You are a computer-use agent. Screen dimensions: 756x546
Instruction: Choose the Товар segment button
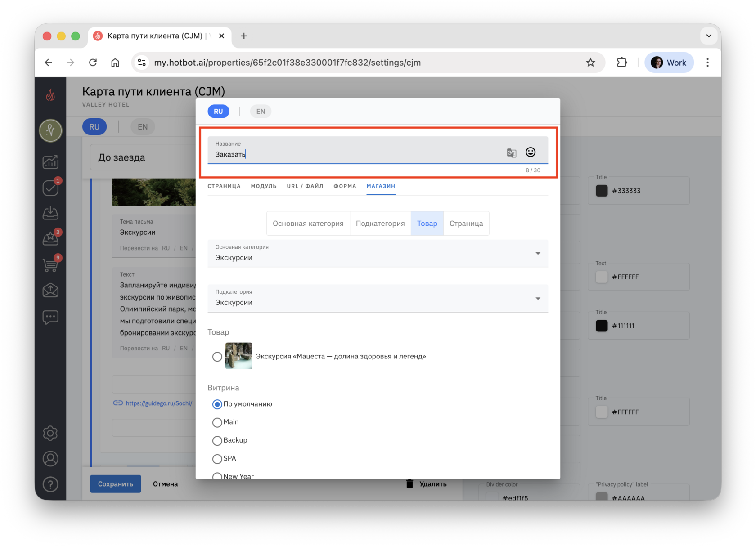(427, 224)
